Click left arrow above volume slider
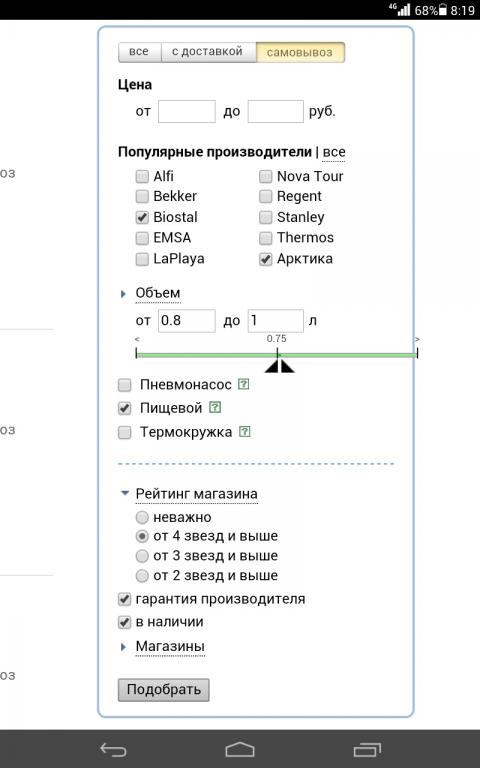 (x=137, y=339)
